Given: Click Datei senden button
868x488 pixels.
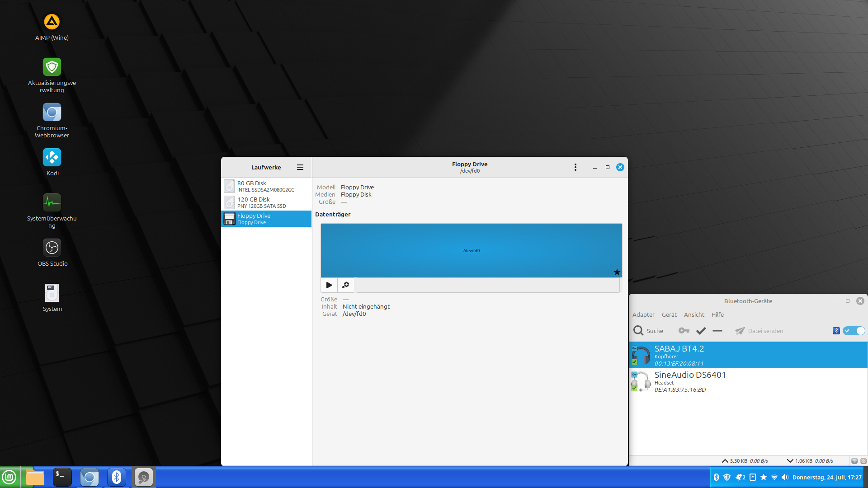Looking at the screenshot, I should pyautogui.click(x=759, y=331).
